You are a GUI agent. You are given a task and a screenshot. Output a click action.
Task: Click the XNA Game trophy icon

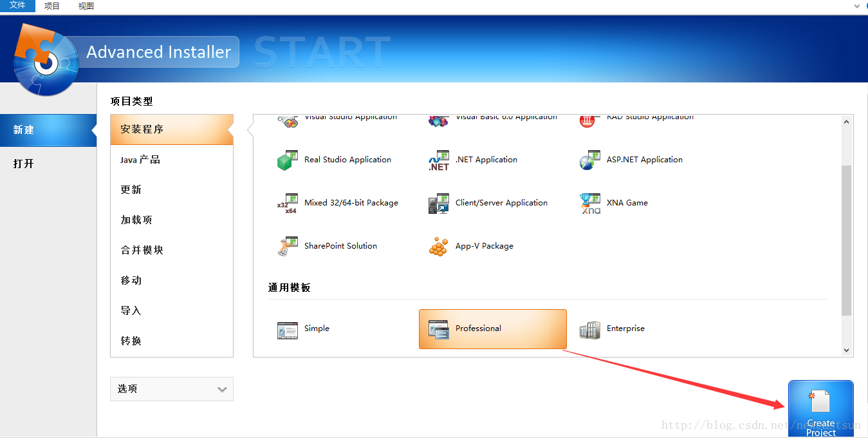[x=589, y=204]
